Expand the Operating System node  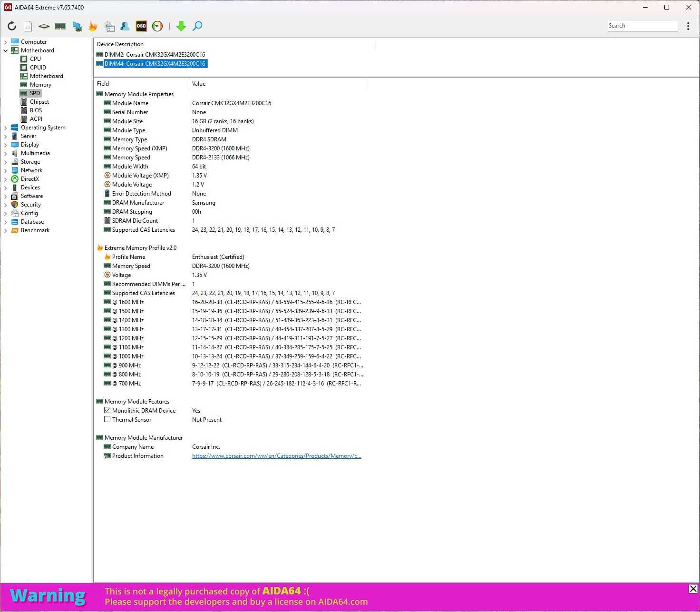[5, 128]
